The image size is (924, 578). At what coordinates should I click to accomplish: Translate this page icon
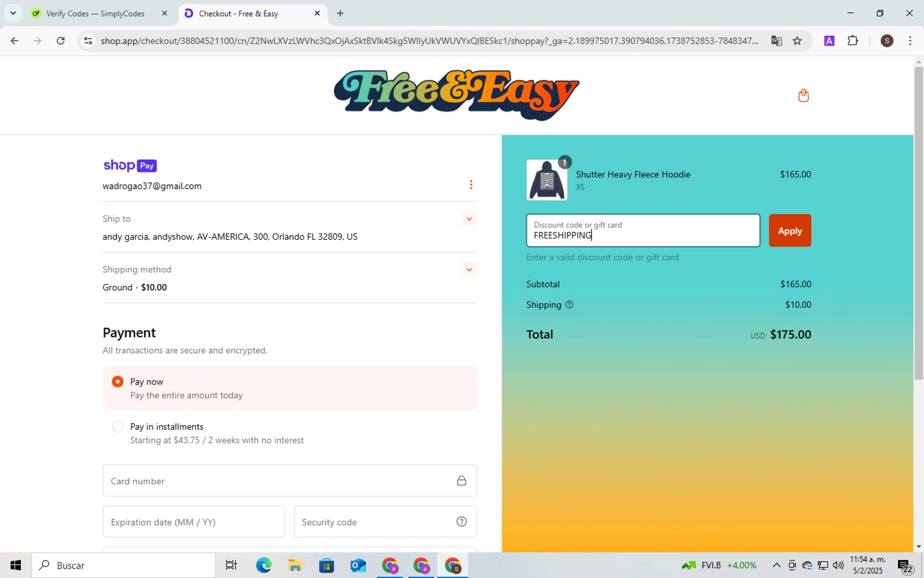point(777,41)
